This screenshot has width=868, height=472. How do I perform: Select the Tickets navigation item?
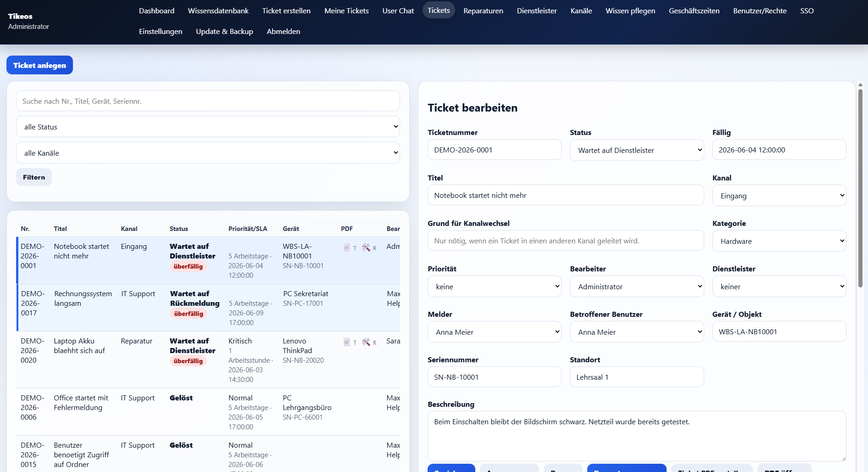(439, 10)
